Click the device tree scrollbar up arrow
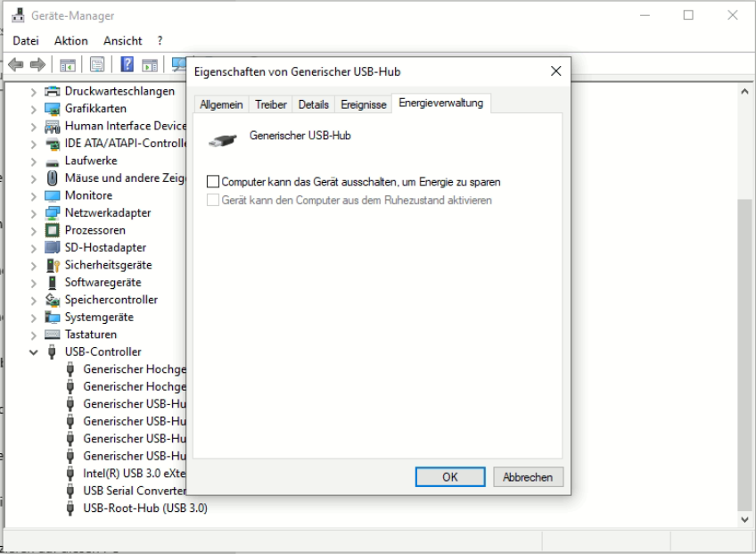 pos(745,92)
